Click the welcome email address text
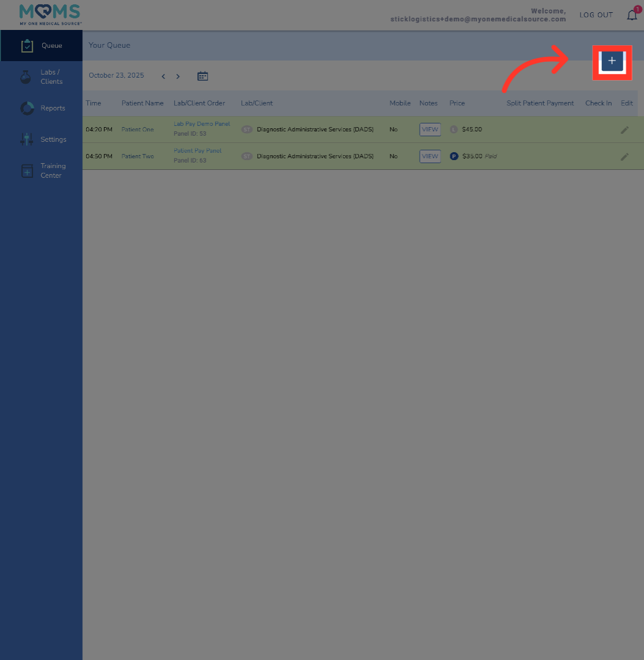The image size is (644, 660). pyautogui.click(x=478, y=20)
